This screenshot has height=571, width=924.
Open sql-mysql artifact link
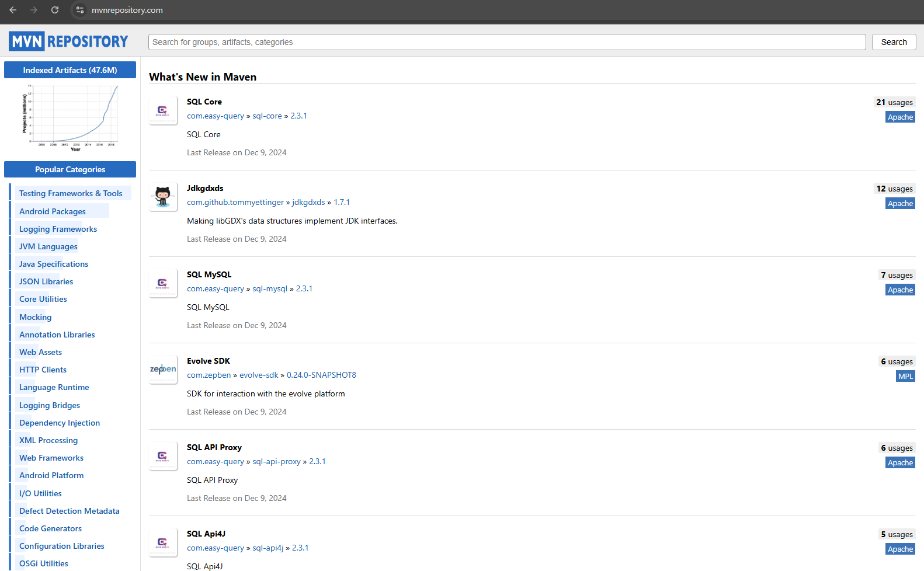[x=270, y=288]
